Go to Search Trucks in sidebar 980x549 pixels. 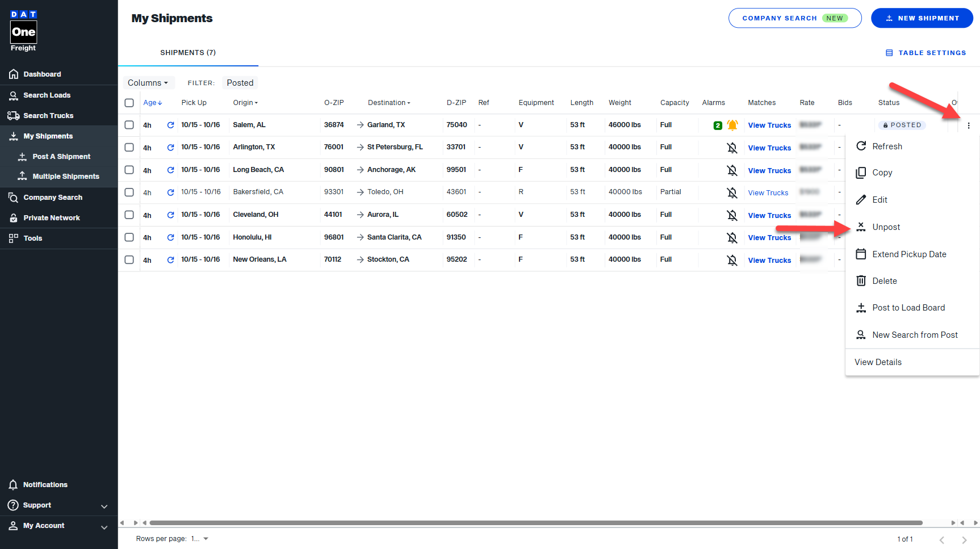48,116
